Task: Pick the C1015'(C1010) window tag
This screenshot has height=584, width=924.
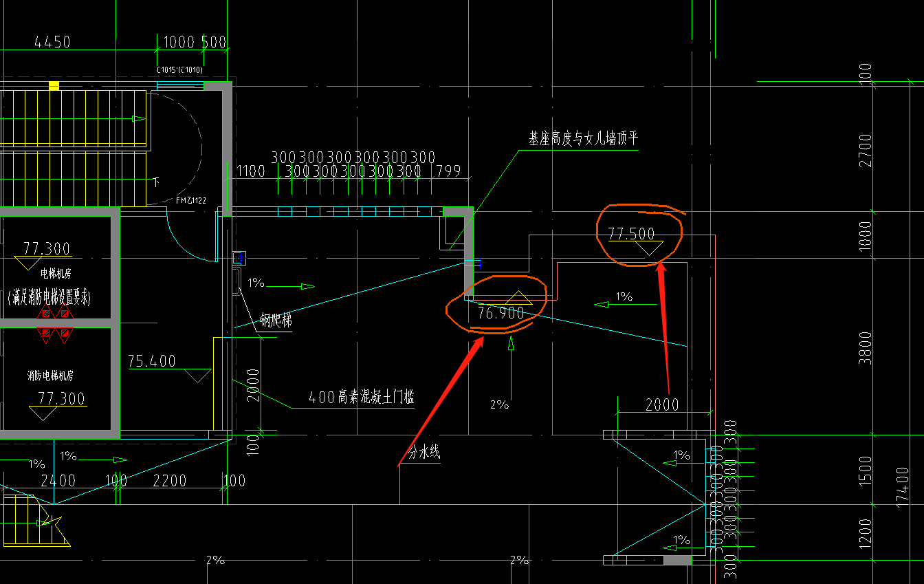Action: (179, 69)
